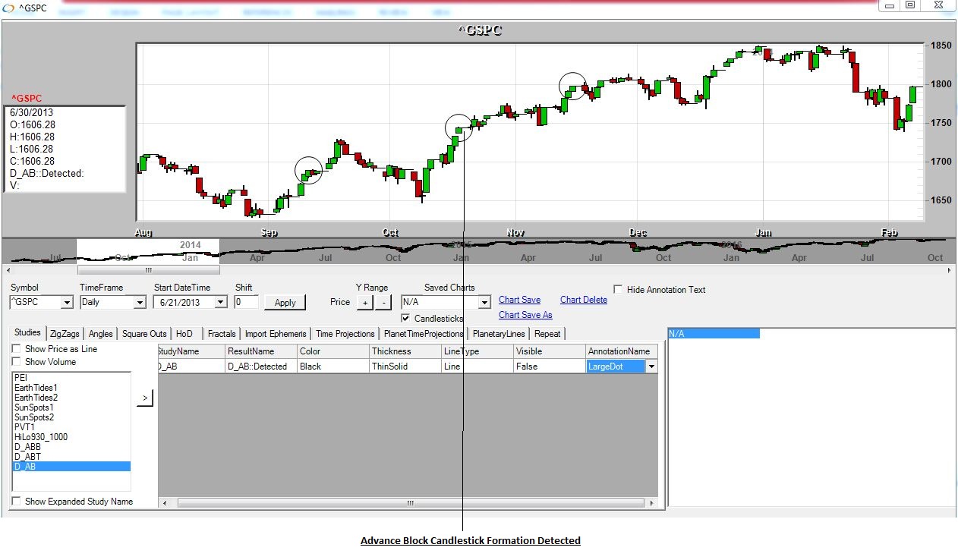Select SunSpots1 in the study list
This screenshot has height=560, width=958.
point(34,407)
